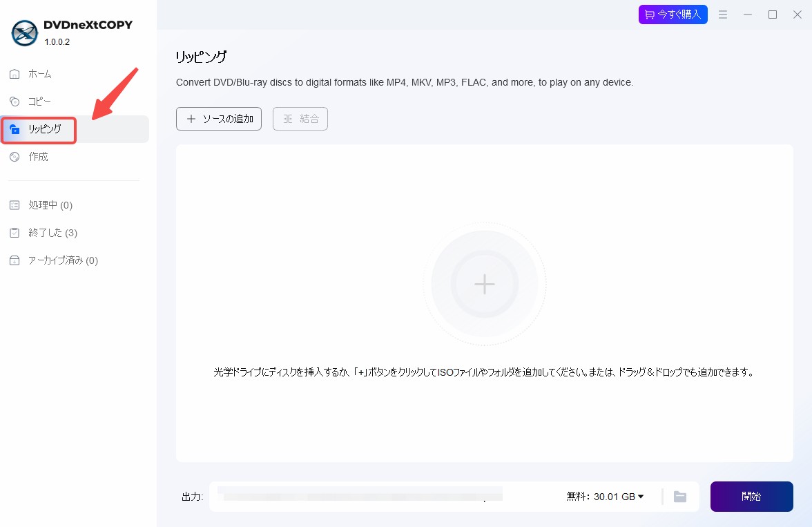Click the 光学ドライブ instruction text
Viewport: 812px width, 527px height.
[485, 372]
